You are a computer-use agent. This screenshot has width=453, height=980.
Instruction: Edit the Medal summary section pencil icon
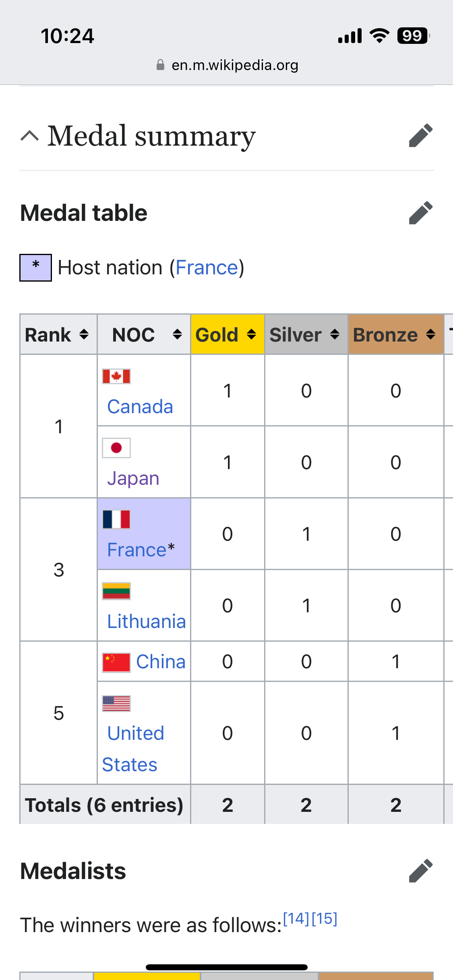coord(420,136)
